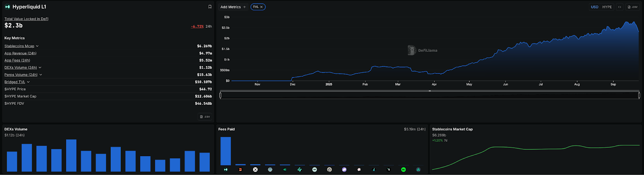Viewport: 644px width, 175px height.
Task: Open the chart embed code icon
Action: click(619, 7)
